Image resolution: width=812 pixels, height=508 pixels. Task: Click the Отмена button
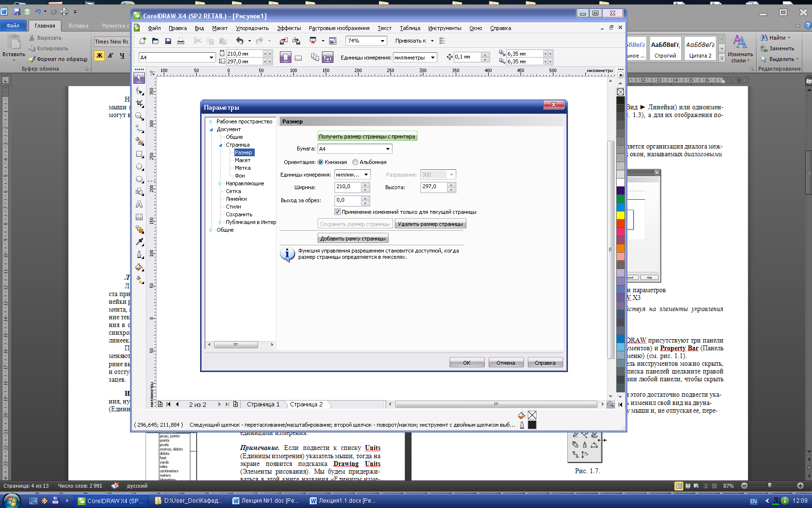click(x=506, y=363)
